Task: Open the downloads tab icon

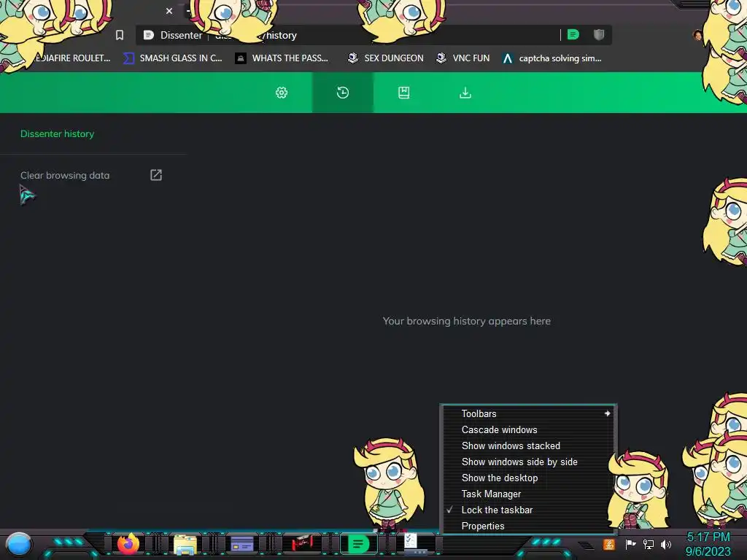Action: (465, 93)
